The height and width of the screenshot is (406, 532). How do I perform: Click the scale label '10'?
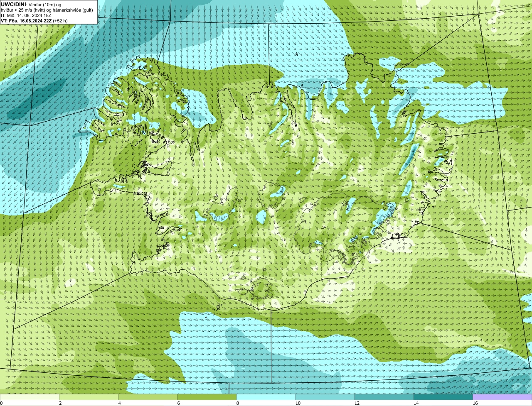298,403
